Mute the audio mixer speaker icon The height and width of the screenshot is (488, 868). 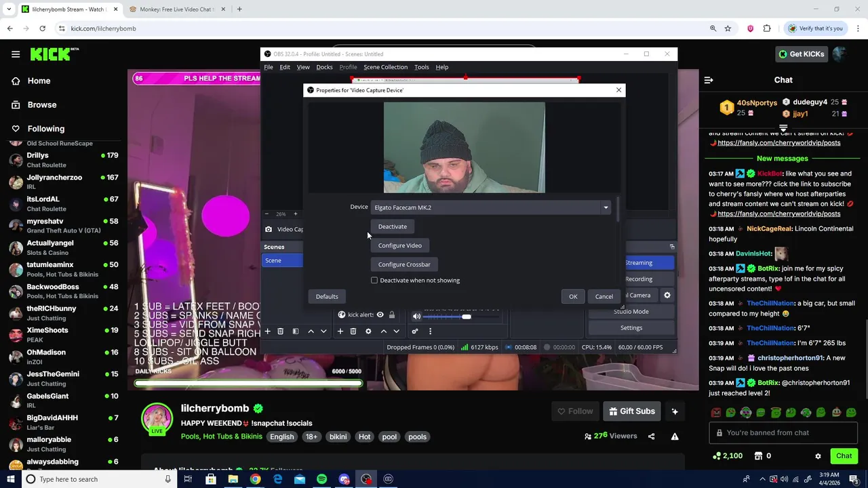[x=416, y=316]
